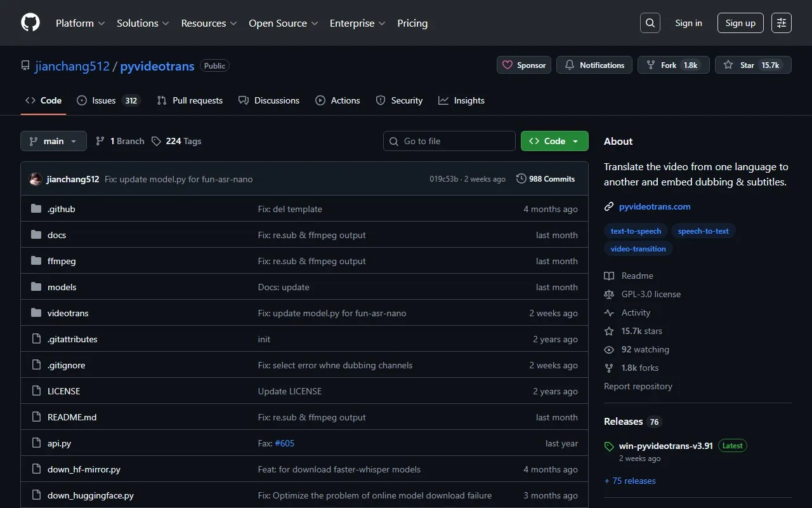Switch to the Issues tab
The height and width of the screenshot is (508, 812).
click(104, 100)
